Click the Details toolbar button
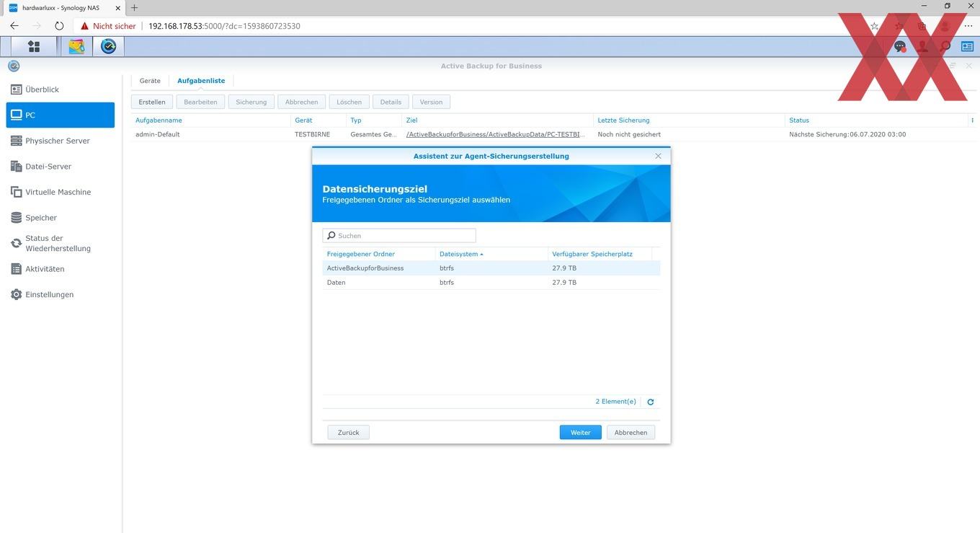The height and width of the screenshot is (533, 980). (x=391, y=102)
